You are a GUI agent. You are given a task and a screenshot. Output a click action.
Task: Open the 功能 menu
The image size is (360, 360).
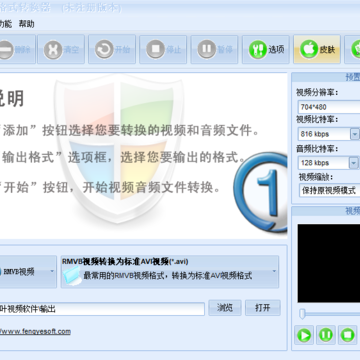(5, 24)
